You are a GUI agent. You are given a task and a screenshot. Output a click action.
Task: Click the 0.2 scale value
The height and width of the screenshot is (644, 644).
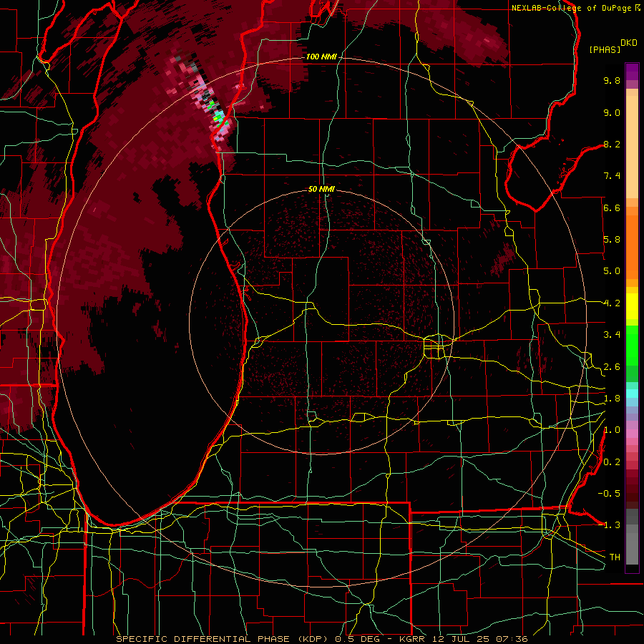612,462
